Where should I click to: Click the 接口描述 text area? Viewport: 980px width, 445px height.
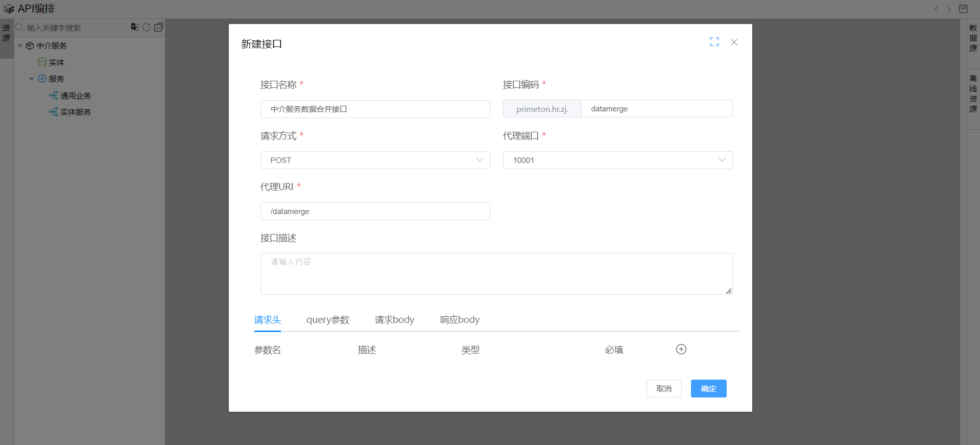point(496,274)
